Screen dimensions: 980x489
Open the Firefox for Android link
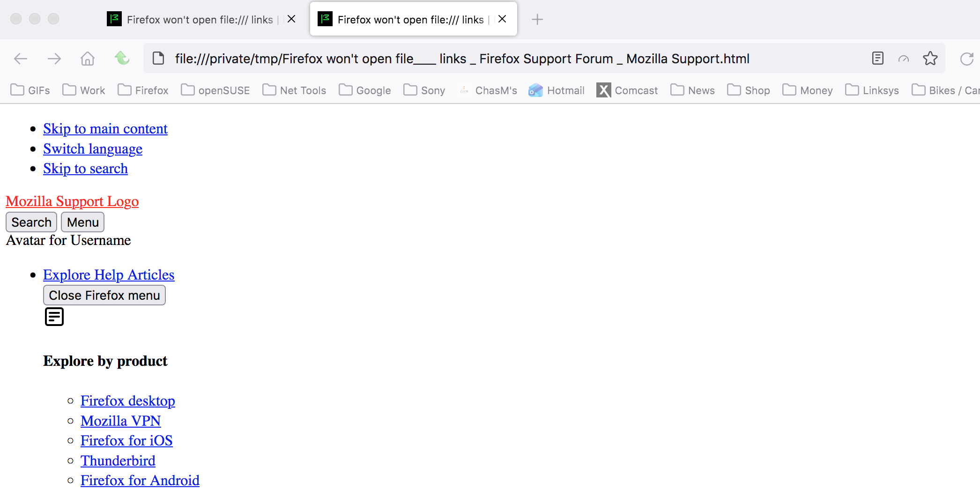click(140, 481)
